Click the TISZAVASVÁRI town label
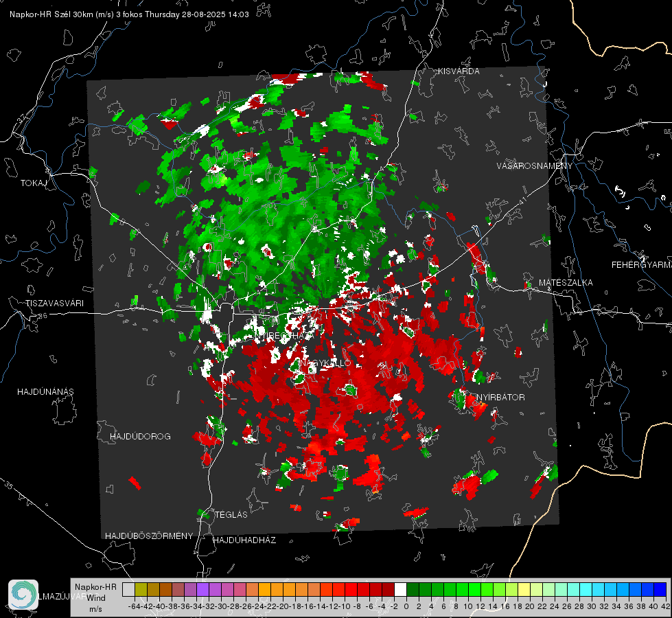The width and height of the screenshot is (672, 618). (54, 304)
